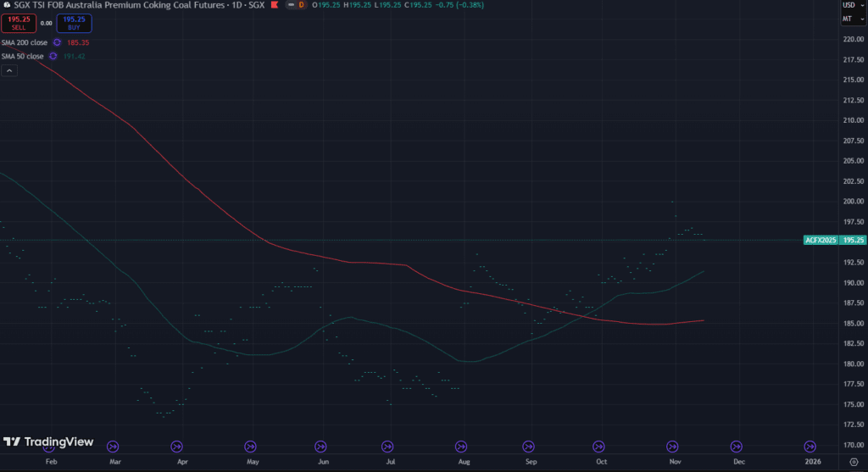Click the contract roll marker above Mar
868x472 pixels.
[113, 446]
